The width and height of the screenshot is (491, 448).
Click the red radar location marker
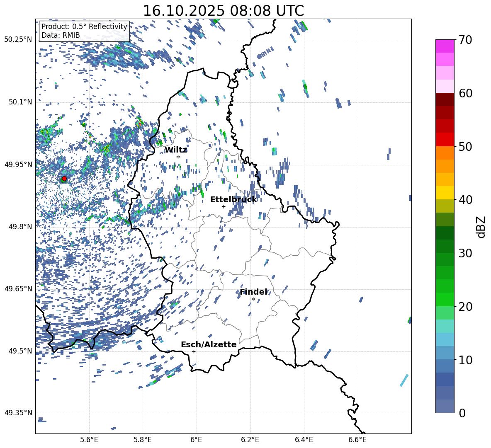tap(64, 178)
